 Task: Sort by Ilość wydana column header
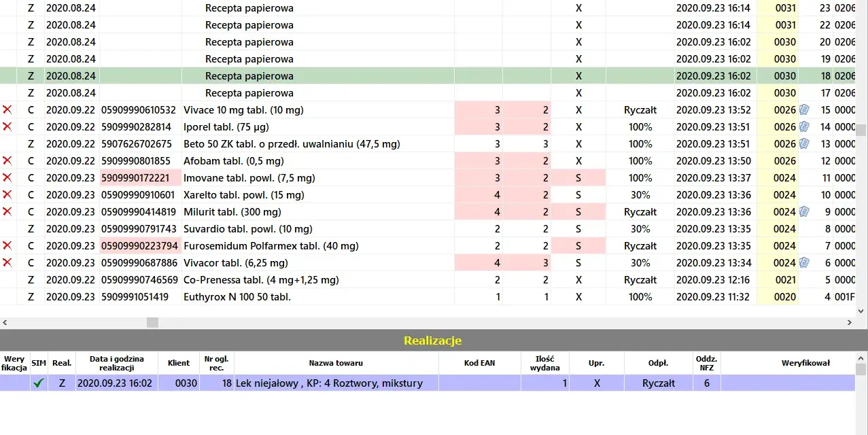click(545, 363)
